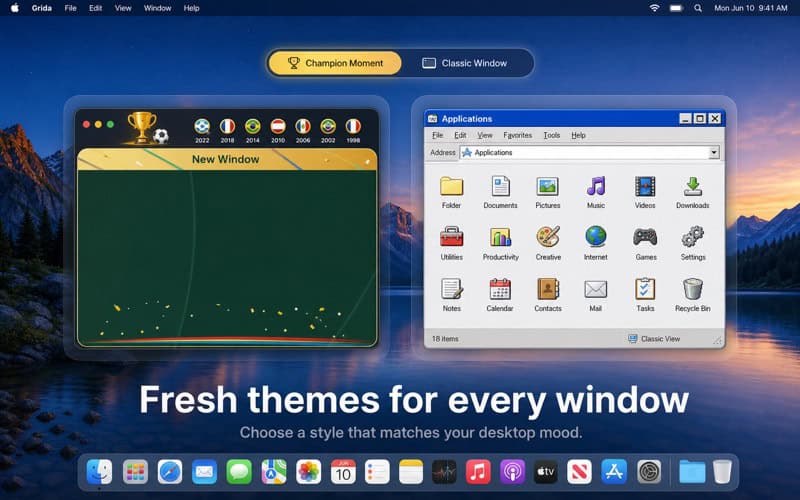The height and width of the screenshot is (500, 800).
Task: Open the Recycle Bin icon
Action: click(x=692, y=295)
